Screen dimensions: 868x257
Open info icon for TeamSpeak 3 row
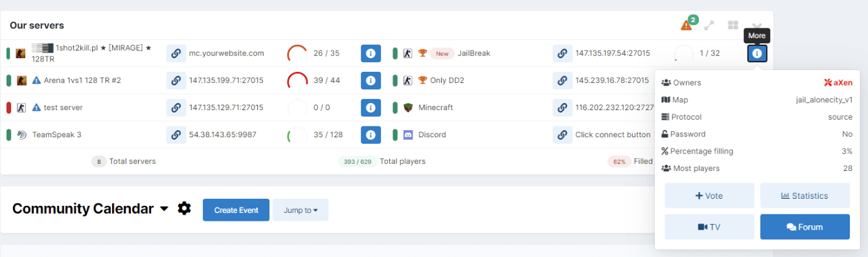pyautogui.click(x=371, y=135)
